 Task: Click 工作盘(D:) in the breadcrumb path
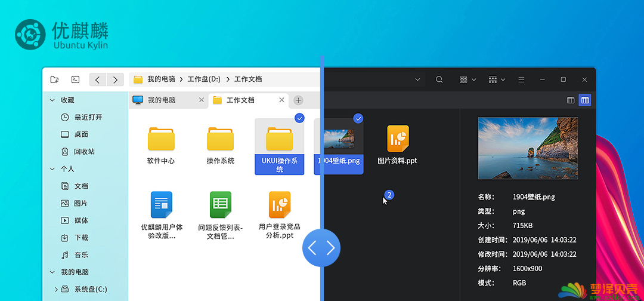204,79
